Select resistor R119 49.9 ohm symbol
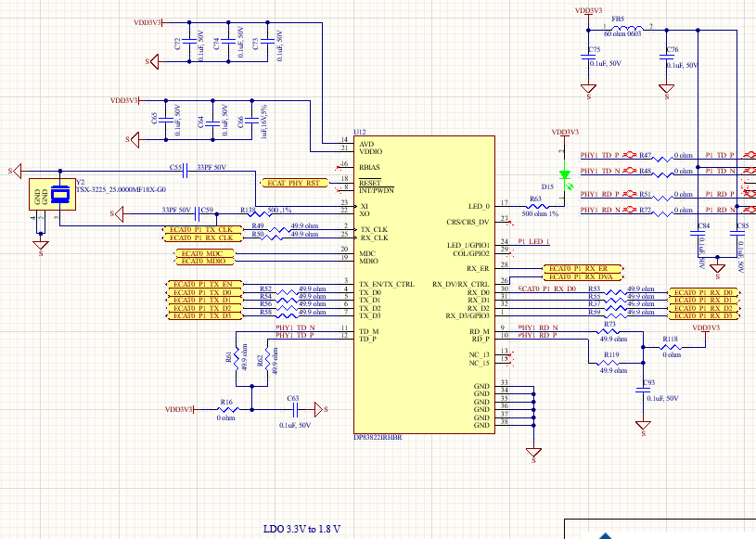This screenshot has height=539, width=756. tap(608, 363)
